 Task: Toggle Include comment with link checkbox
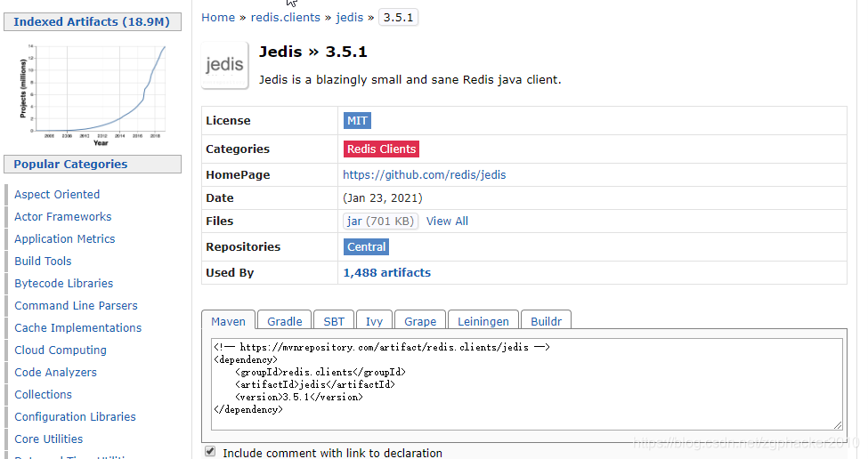coord(210,451)
